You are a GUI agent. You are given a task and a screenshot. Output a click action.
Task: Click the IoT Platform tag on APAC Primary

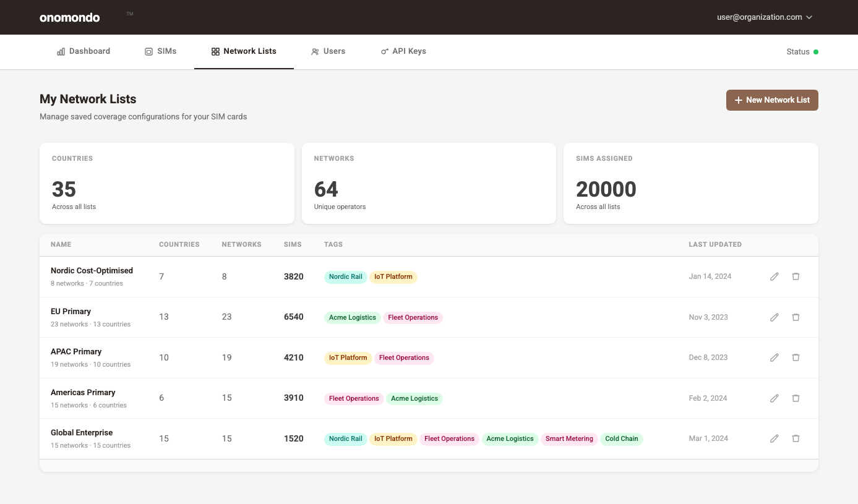[x=348, y=358]
